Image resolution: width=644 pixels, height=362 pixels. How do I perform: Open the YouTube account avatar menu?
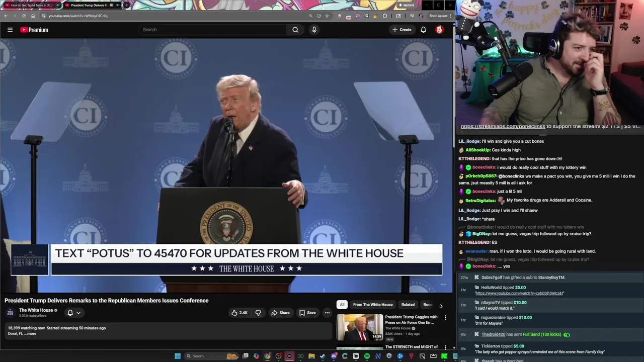point(439,30)
